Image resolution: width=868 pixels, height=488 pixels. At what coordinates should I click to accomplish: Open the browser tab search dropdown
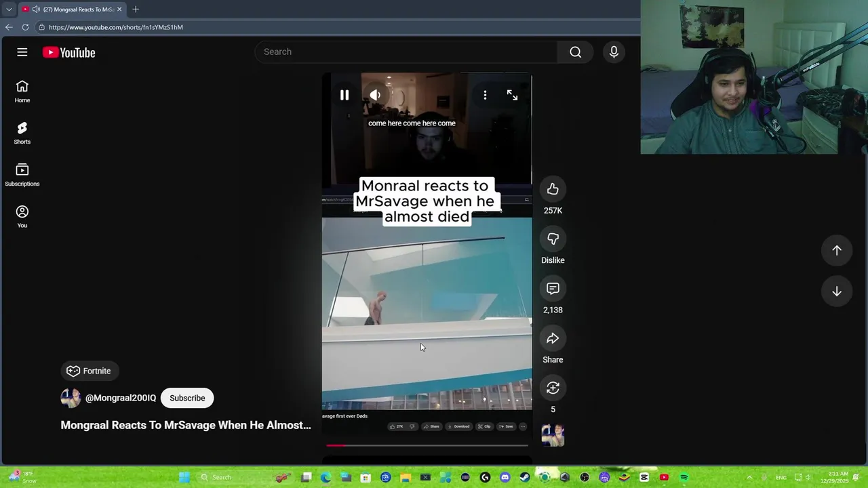click(9, 9)
